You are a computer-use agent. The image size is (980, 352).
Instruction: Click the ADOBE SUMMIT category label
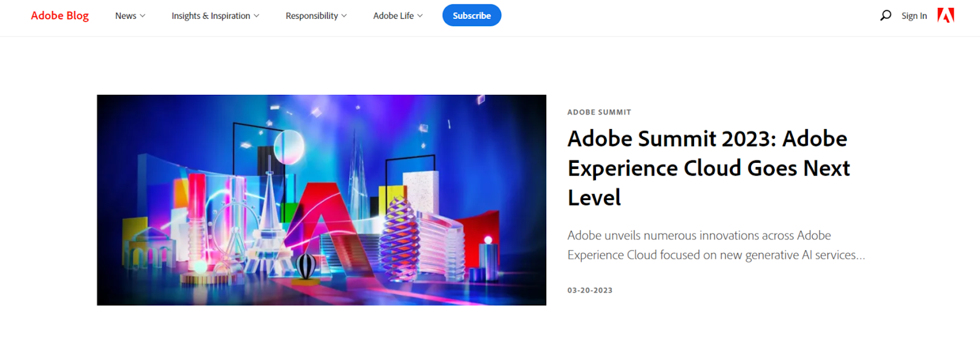599,112
